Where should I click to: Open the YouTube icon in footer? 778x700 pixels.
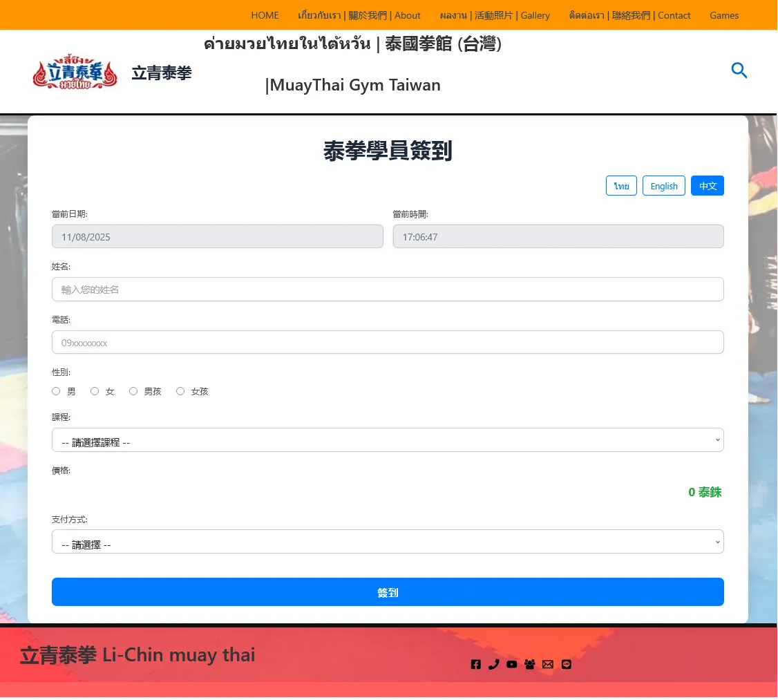(x=511, y=665)
